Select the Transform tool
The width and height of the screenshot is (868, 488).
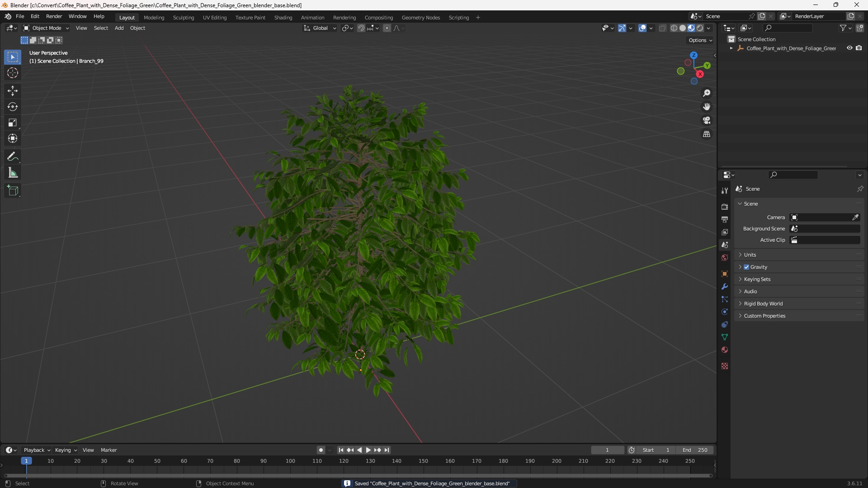pos(13,138)
